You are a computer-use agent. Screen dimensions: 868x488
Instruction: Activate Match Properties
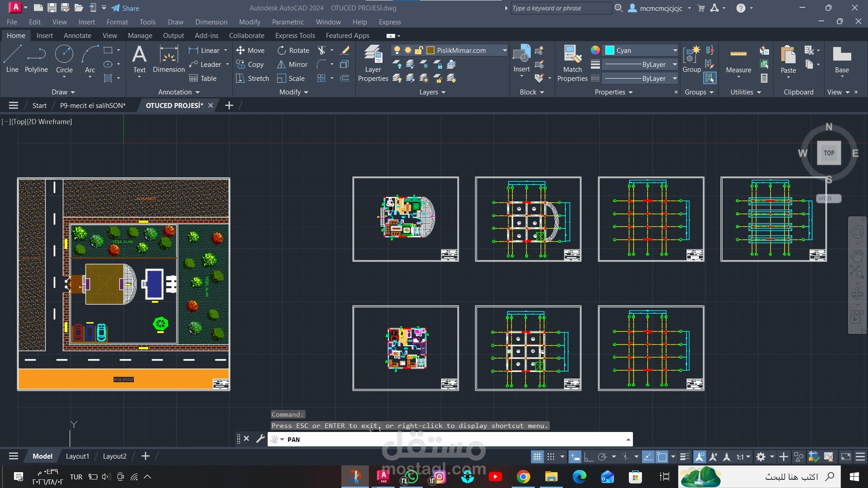pyautogui.click(x=572, y=63)
